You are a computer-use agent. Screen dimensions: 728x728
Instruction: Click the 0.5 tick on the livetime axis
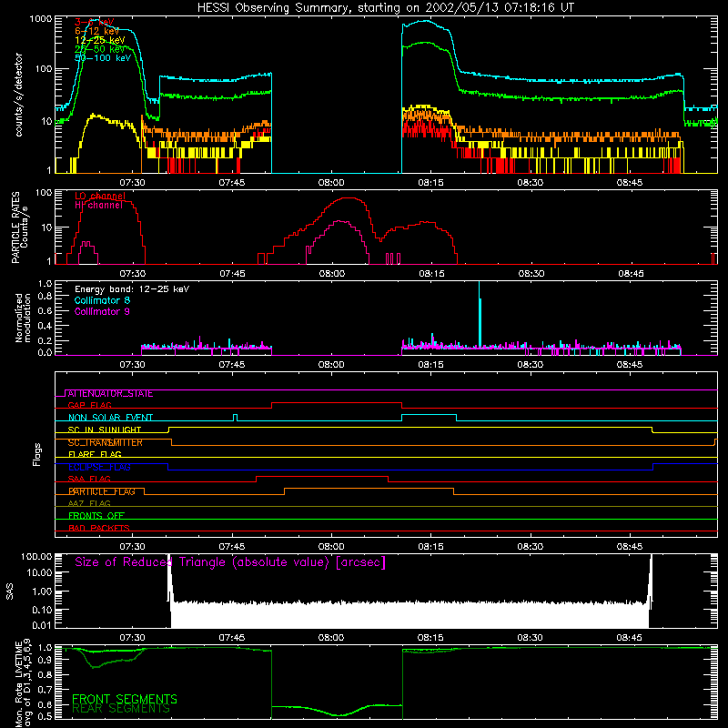(45, 716)
